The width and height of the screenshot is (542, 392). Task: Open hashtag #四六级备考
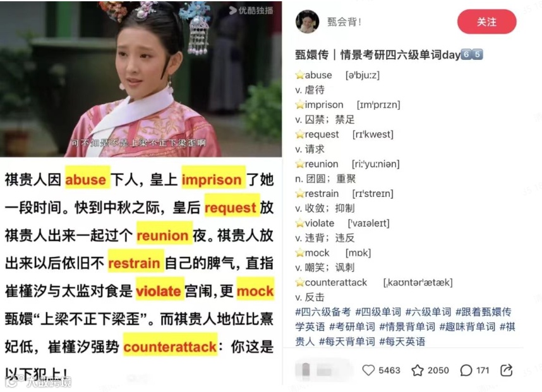tap(323, 312)
